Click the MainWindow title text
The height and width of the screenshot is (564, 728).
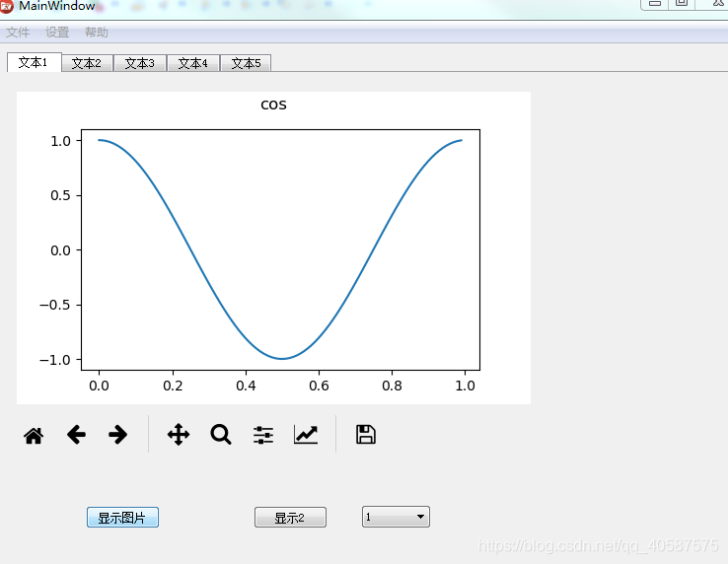57,6
